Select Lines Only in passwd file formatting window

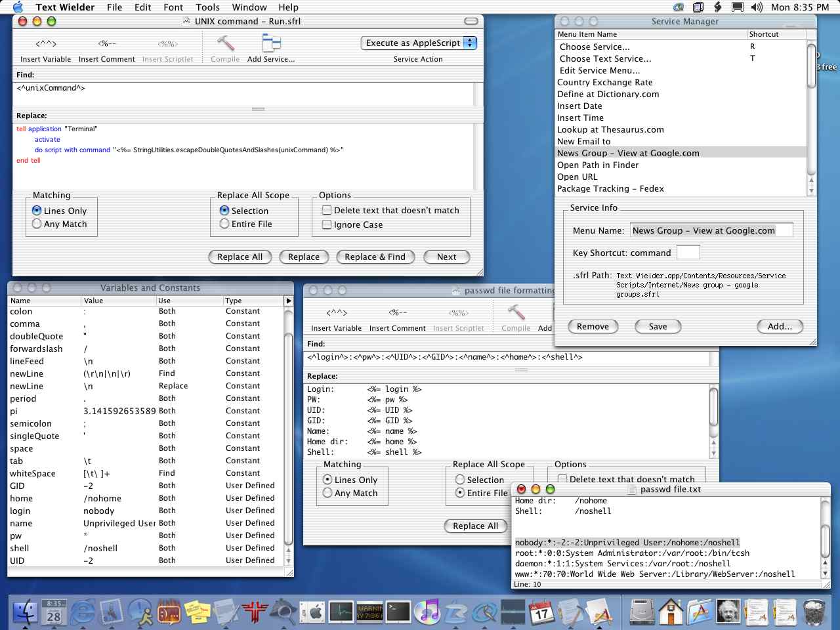coord(327,480)
